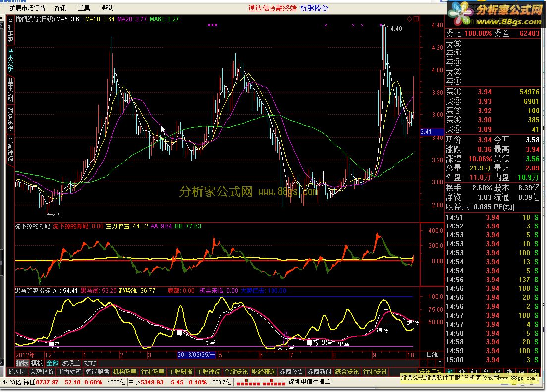Open 券商公告 tab
Image resolution: width=547 pixels, height=392 pixels.
point(292,372)
